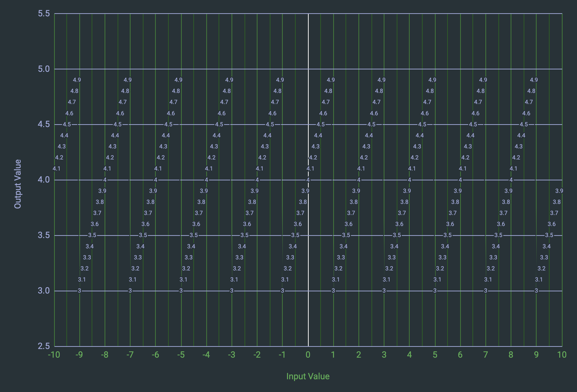577x392 pixels.
Task: Click the "Output Value" y-axis title
Action: [x=18, y=184]
